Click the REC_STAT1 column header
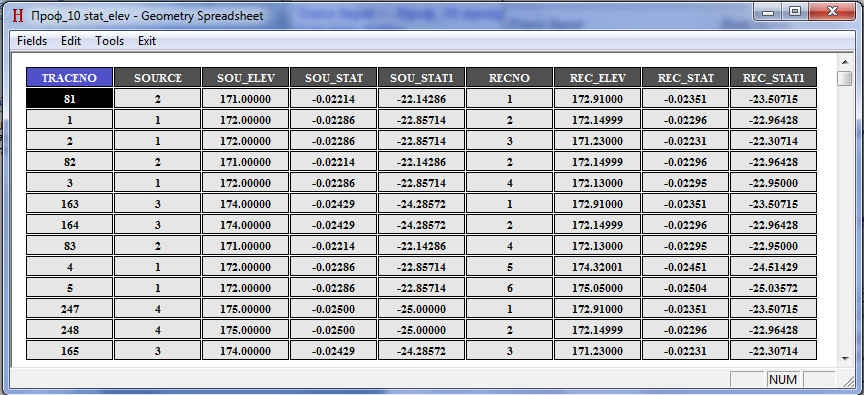864x395 pixels. (773, 78)
